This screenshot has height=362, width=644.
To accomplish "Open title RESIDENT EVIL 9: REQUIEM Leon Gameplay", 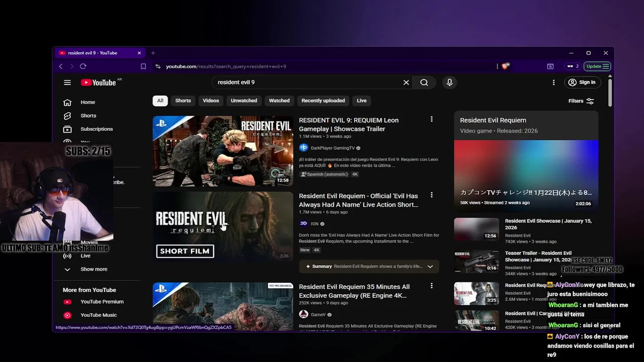I will [x=349, y=125].
